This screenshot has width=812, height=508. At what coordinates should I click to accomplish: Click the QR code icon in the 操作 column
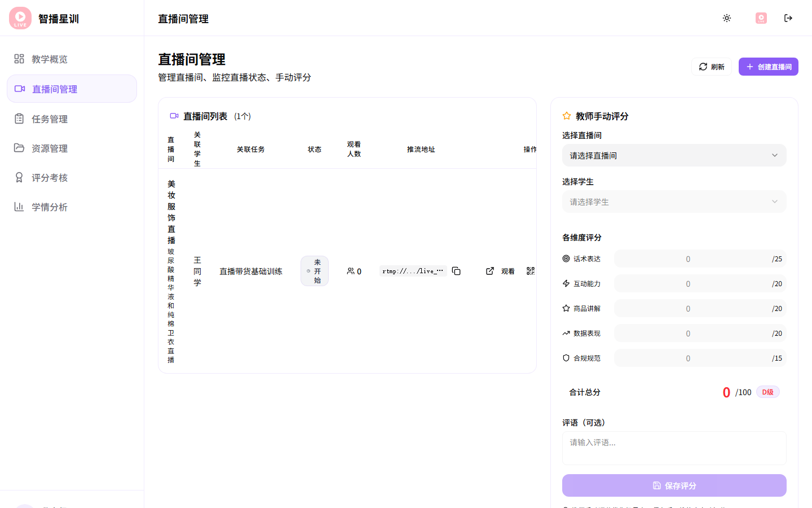(531, 271)
